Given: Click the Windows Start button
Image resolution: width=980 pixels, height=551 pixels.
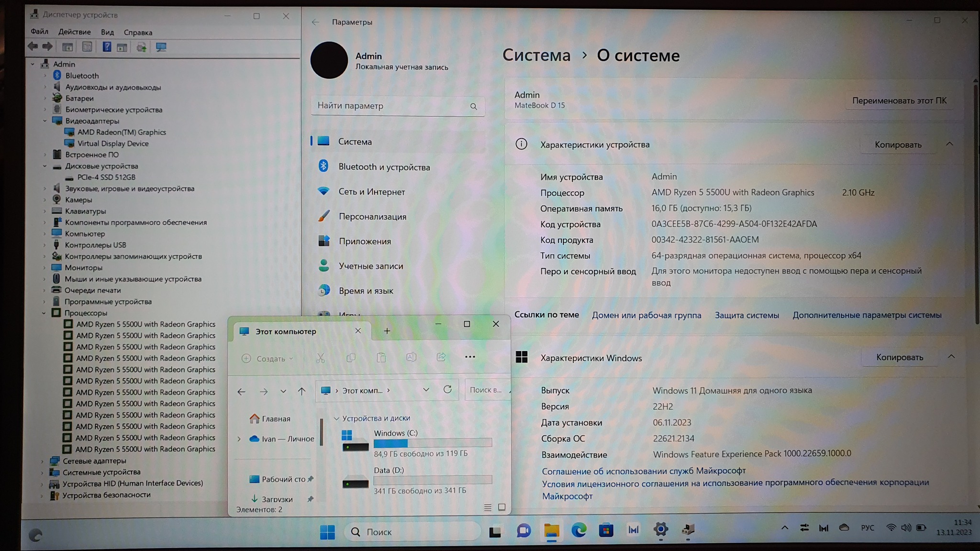Looking at the screenshot, I should (327, 531).
